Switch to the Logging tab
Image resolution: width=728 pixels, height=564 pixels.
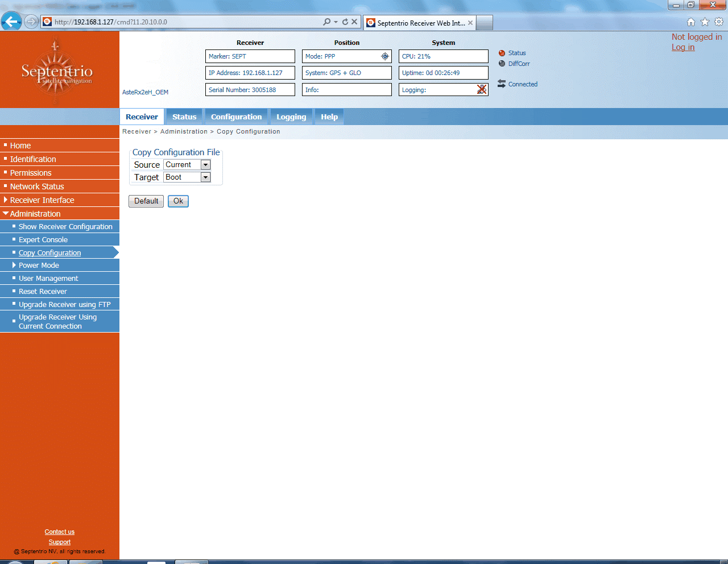291,117
